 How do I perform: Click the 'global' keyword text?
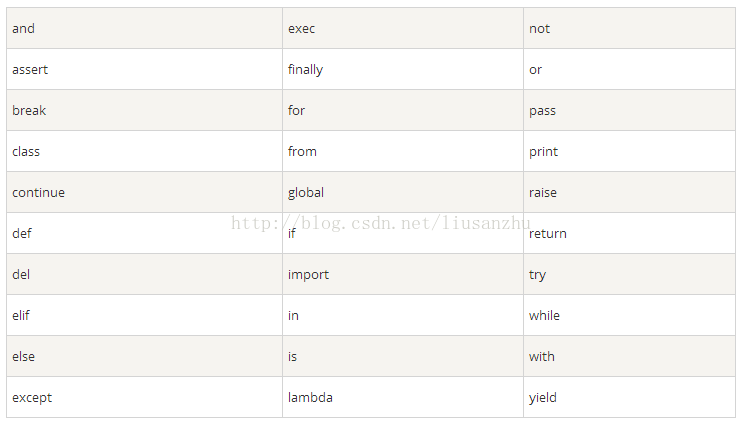click(306, 193)
